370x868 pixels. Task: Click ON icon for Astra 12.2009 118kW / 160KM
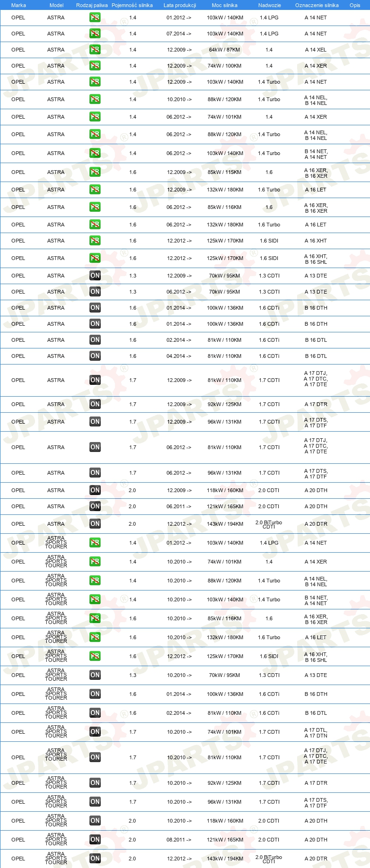point(95,490)
